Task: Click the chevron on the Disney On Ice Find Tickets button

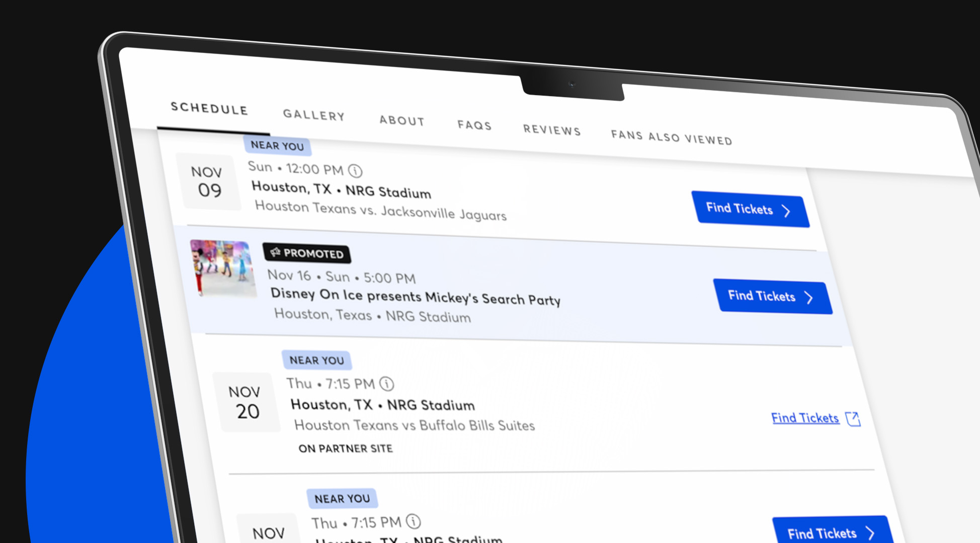Action: 809,298
